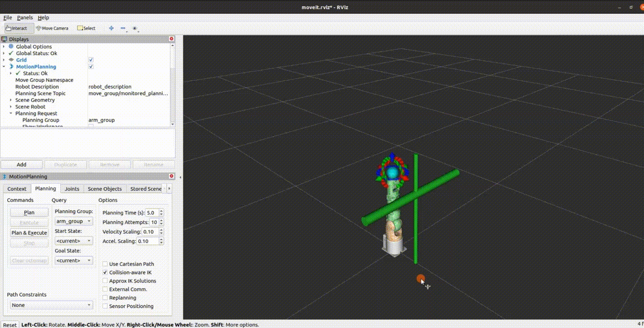Click the arm_group value in Displays tree

click(x=102, y=120)
